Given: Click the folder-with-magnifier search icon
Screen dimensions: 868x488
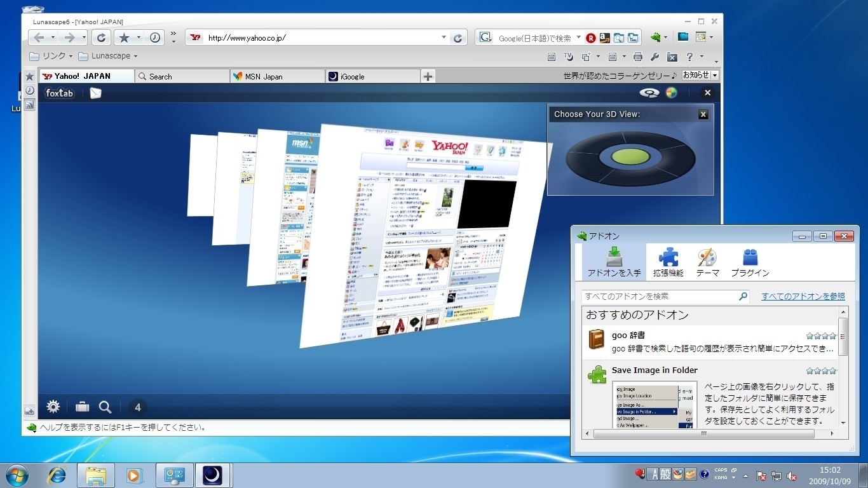Looking at the screenshot, I should click(619, 38).
